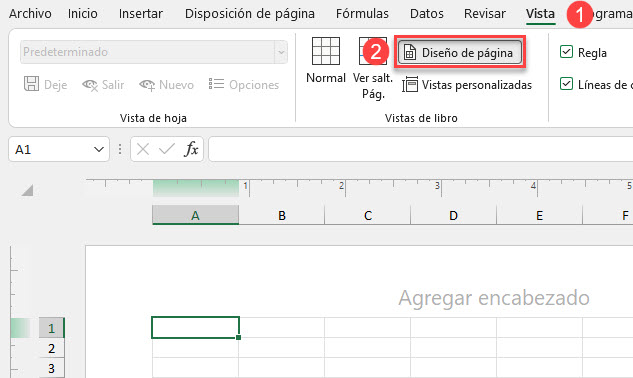
Task: Switch to the Revisar tab
Action: 484,14
